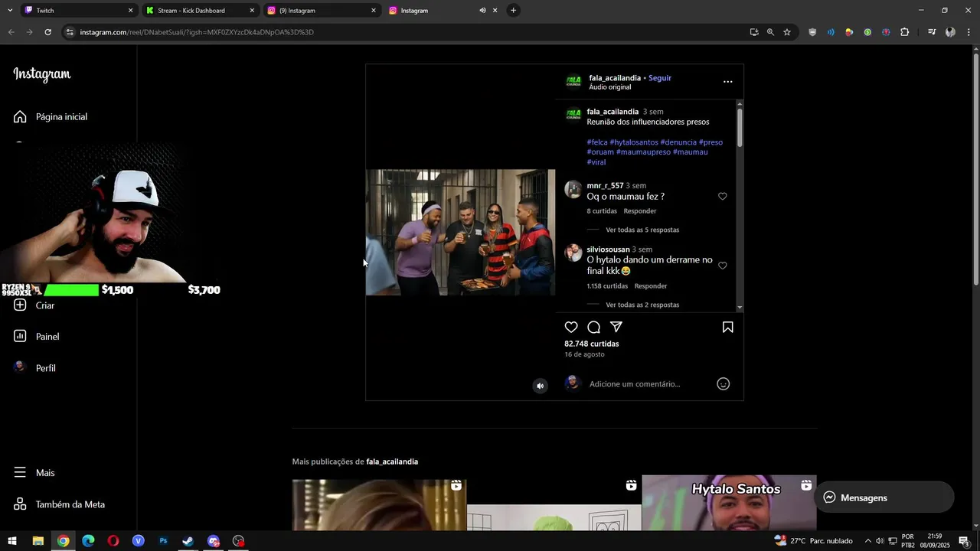Like mnr_r_557's comment
The image size is (980, 551).
[722, 197]
